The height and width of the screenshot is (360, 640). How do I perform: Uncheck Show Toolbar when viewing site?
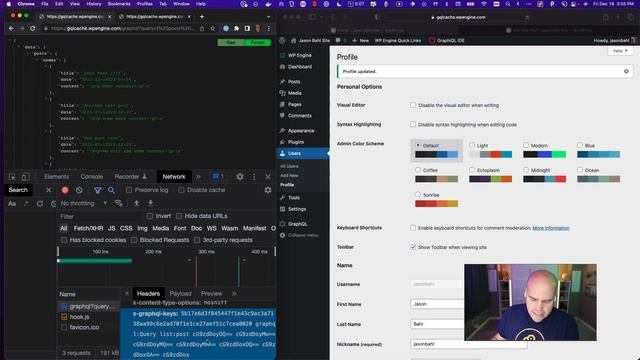click(x=413, y=247)
